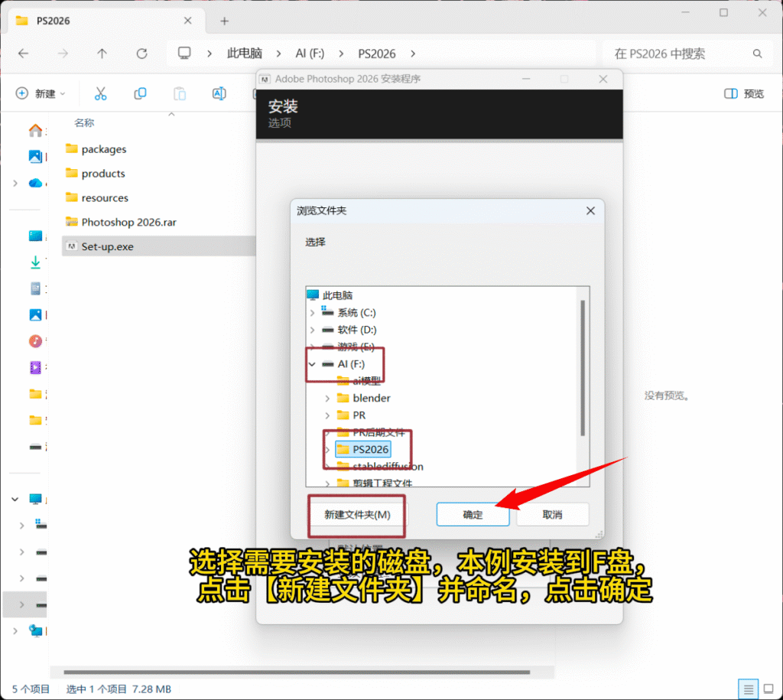Click the Copy icon in Explorer toolbar
The image size is (783, 700).
(x=140, y=93)
